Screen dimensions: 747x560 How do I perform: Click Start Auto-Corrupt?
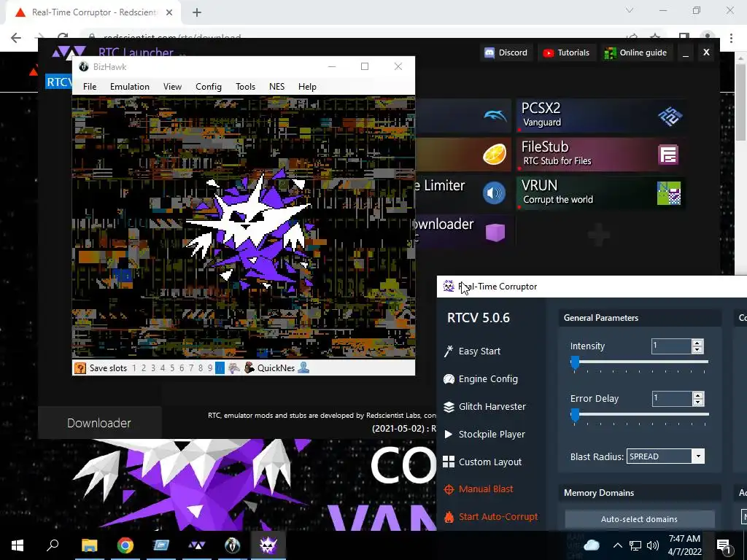click(498, 517)
